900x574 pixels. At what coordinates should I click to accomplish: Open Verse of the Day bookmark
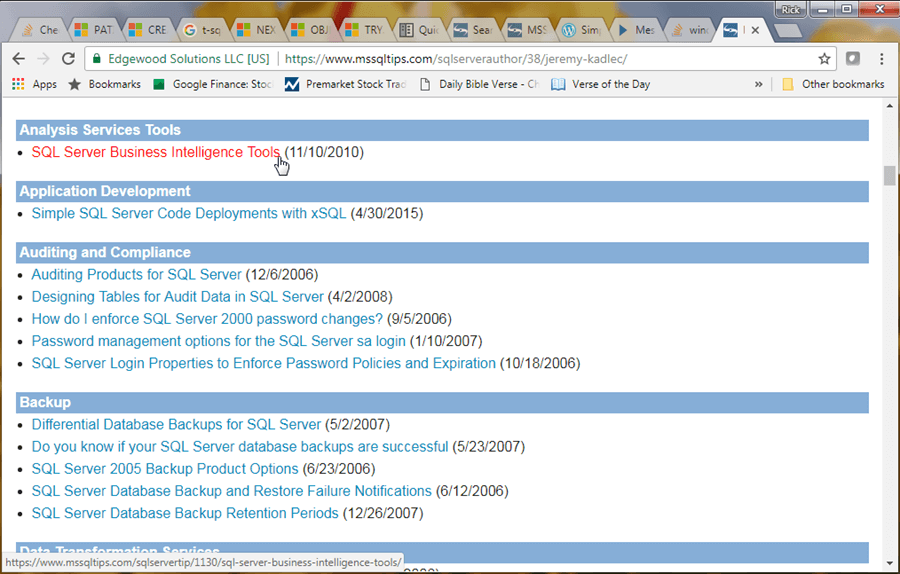600,84
